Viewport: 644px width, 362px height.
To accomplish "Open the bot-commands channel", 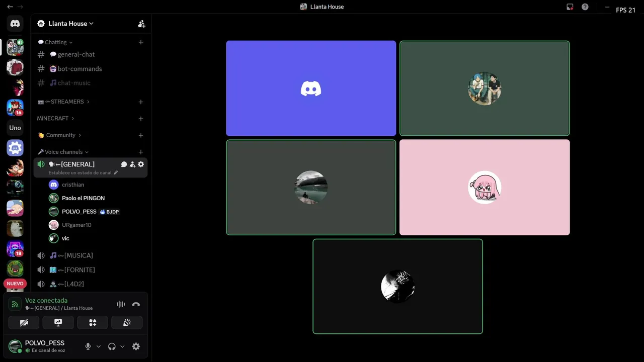I will click(x=91, y=69).
